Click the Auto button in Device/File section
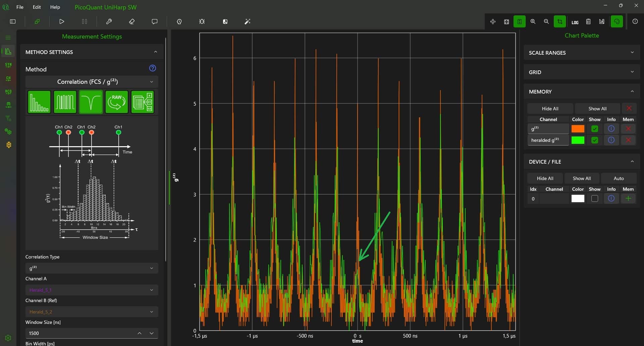The height and width of the screenshot is (346, 644). coord(619,178)
